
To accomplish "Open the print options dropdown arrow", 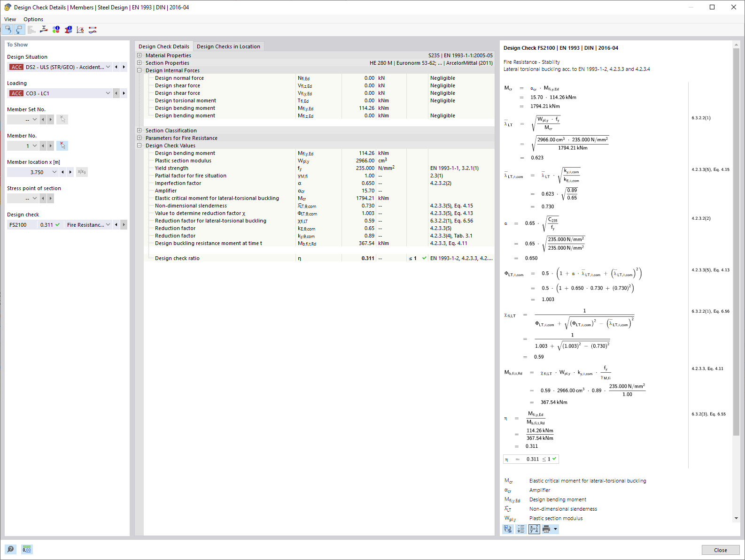I will point(555,529).
